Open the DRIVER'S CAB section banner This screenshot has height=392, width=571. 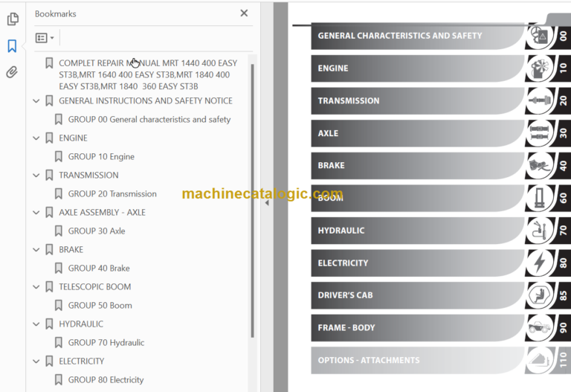pyautogui.click(x=418, y=295)
